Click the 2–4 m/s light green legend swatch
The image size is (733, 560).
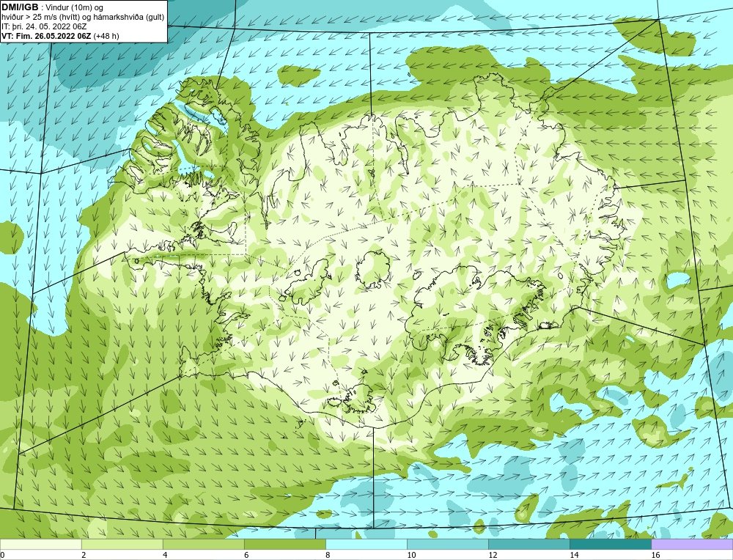122,544
